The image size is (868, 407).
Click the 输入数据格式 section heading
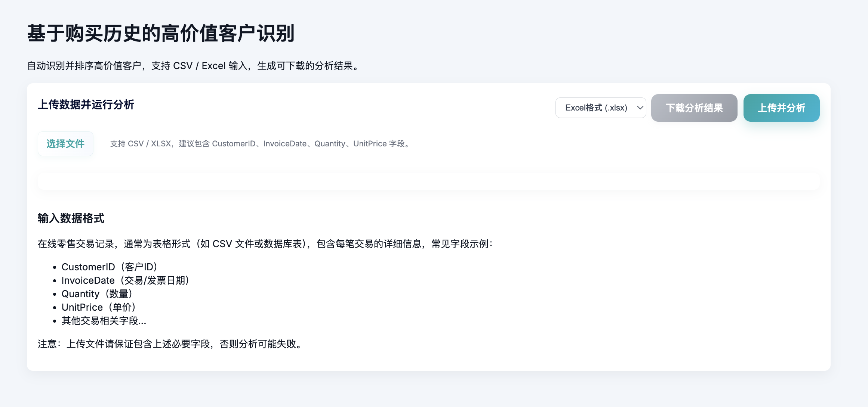[71, 218]
